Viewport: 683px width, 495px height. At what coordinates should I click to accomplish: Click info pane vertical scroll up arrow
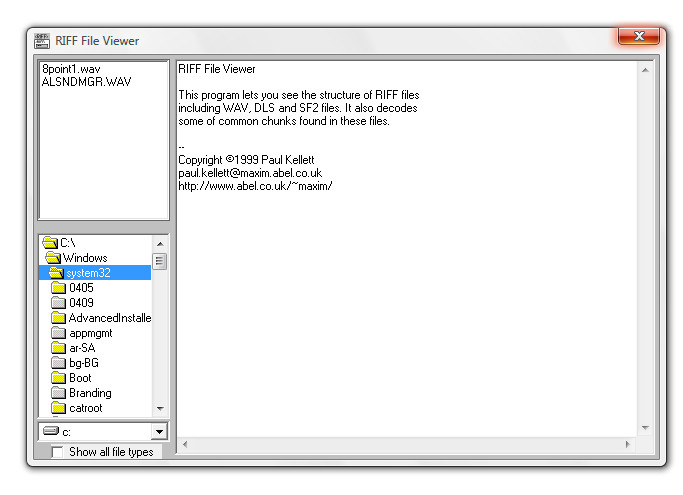tap(645, 70)
